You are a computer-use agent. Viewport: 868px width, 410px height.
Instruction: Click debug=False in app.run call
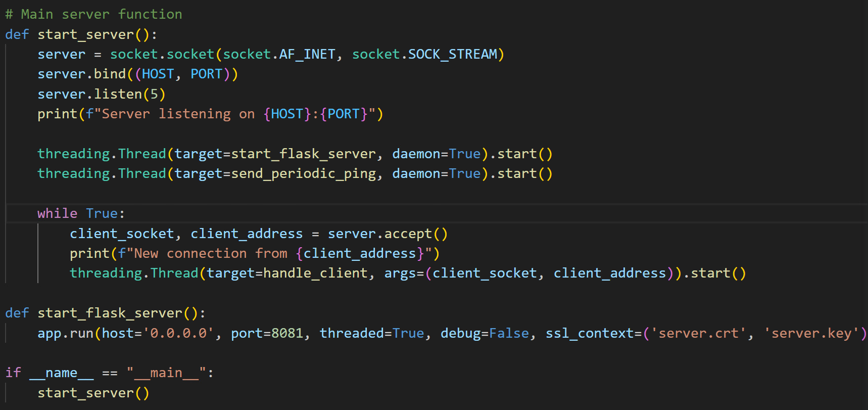coord(484,333)
